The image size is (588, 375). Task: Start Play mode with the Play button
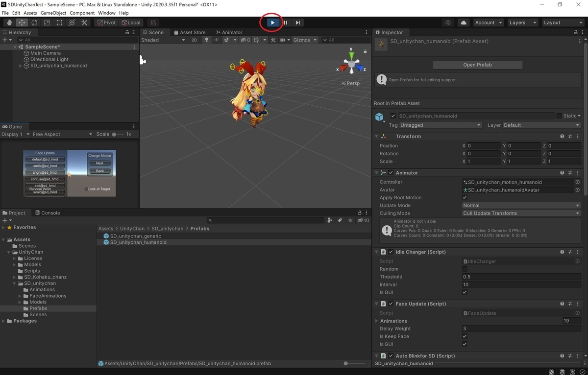coord(273,23)
